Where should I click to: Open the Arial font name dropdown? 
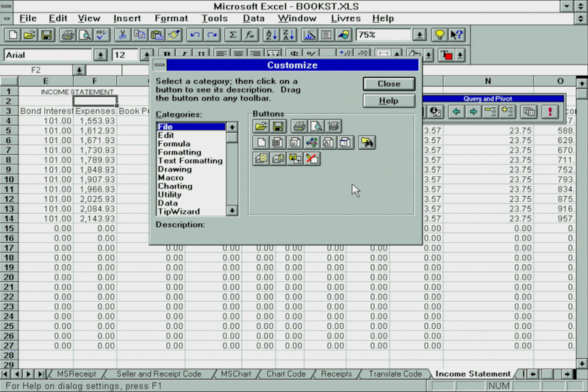tap(100, 55)
